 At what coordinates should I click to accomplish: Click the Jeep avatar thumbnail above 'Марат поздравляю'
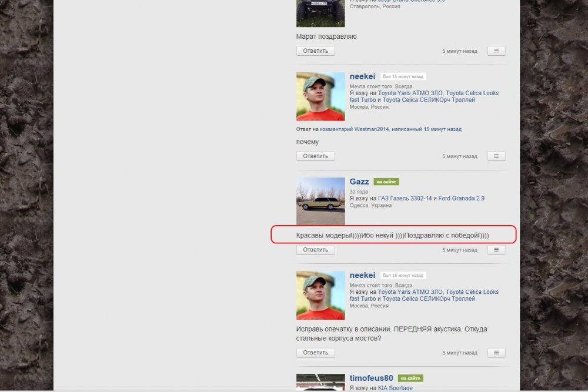(x=320, y=14)
